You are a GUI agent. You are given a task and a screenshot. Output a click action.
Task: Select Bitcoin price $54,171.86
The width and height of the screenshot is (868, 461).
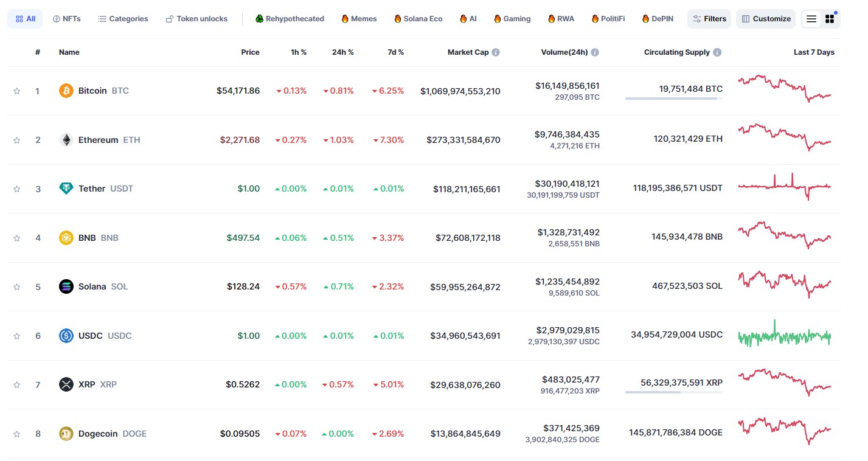pyautogui.click(x=238, y=91)
